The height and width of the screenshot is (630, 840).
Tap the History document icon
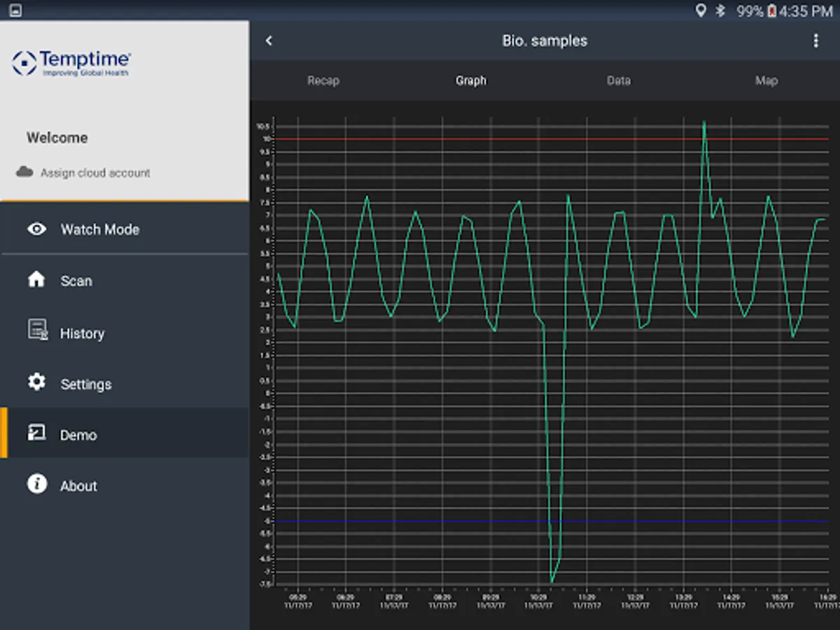pyautogui.click(x=37, y=330)
